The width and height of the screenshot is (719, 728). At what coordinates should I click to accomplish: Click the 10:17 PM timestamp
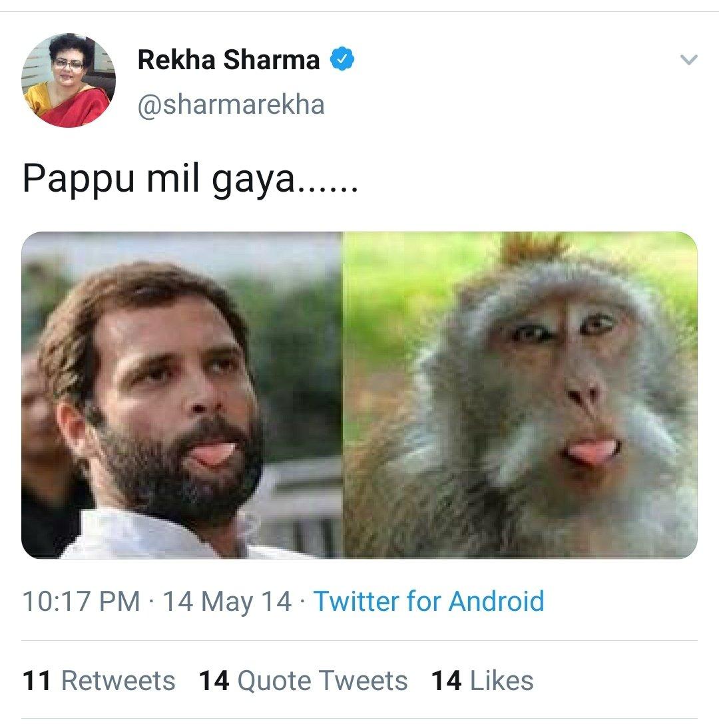point(81,602)
